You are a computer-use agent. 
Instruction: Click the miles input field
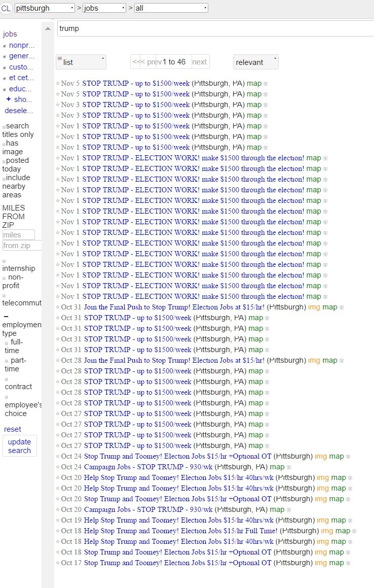[18, 235]
